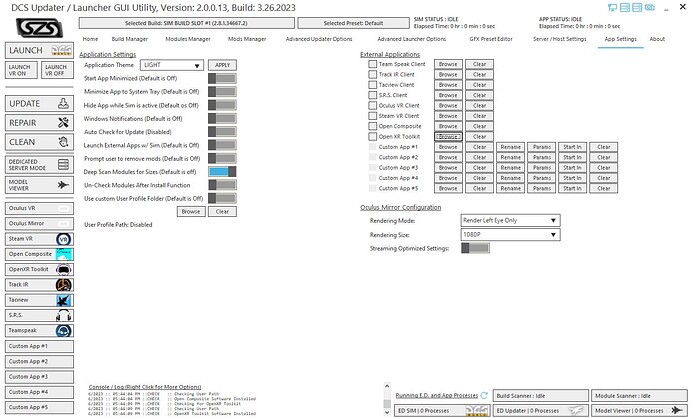Open the Mods Manager tab
Image resolution: width=690 pixels, height=418 pixels.
247,39
